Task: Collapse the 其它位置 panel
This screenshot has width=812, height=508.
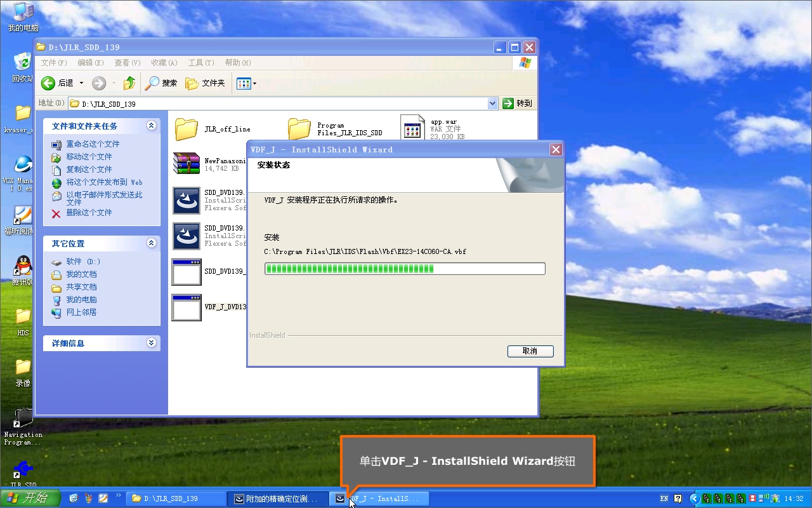Action: [x=151, y=243]
